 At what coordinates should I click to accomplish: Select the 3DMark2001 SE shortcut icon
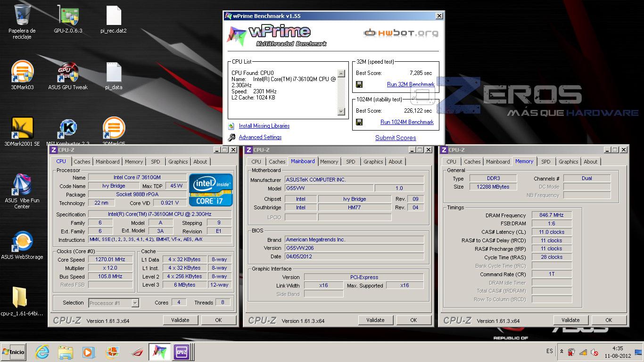[22, 128]
